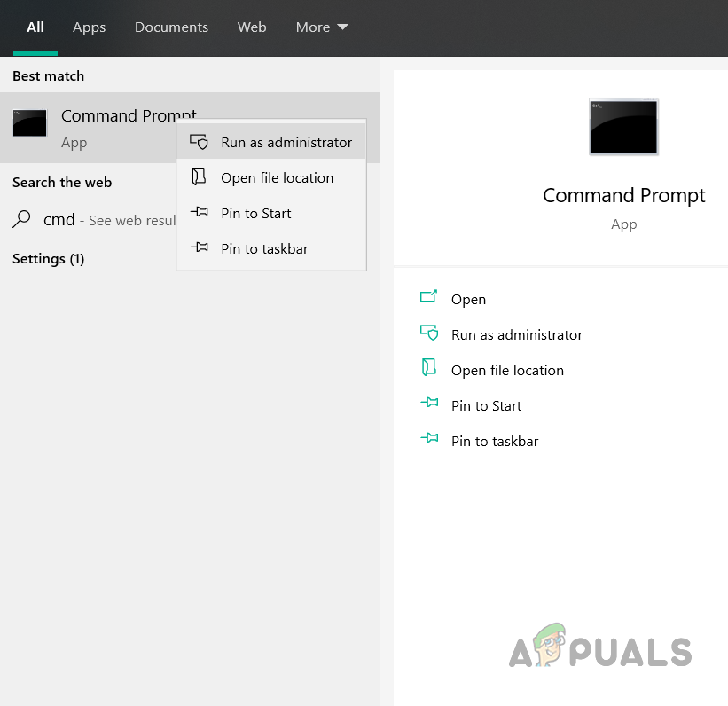Choose Pin to taskbar in context menu
Image resolution: width=728 pixels, height=706 pixels.
(271, 248)
